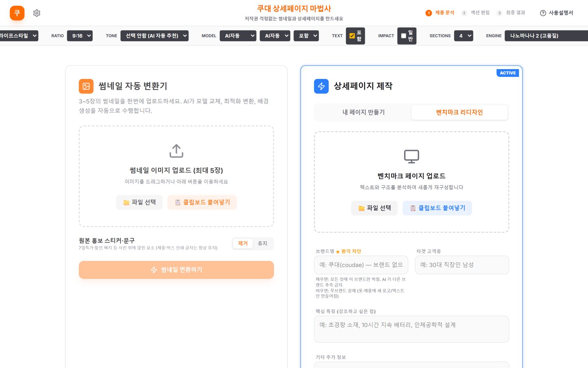Open settings via the gear icon
This screenshot has width=588, height=368.
pyautogui.click(x=37, y=13)
